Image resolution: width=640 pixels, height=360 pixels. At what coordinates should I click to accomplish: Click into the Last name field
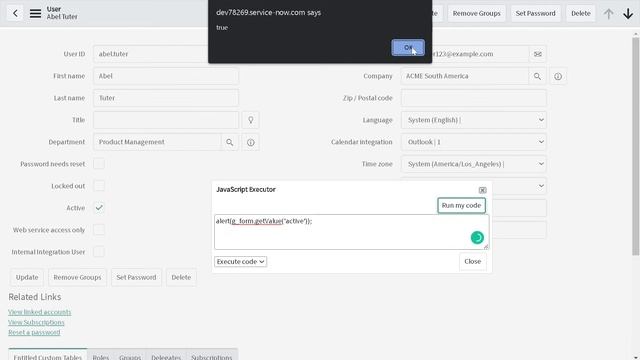(166, 98)
